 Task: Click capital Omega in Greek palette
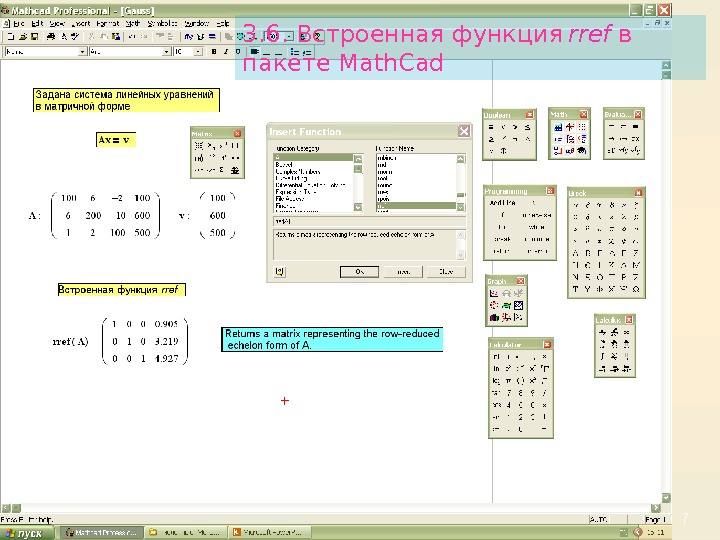pos(636,289)
